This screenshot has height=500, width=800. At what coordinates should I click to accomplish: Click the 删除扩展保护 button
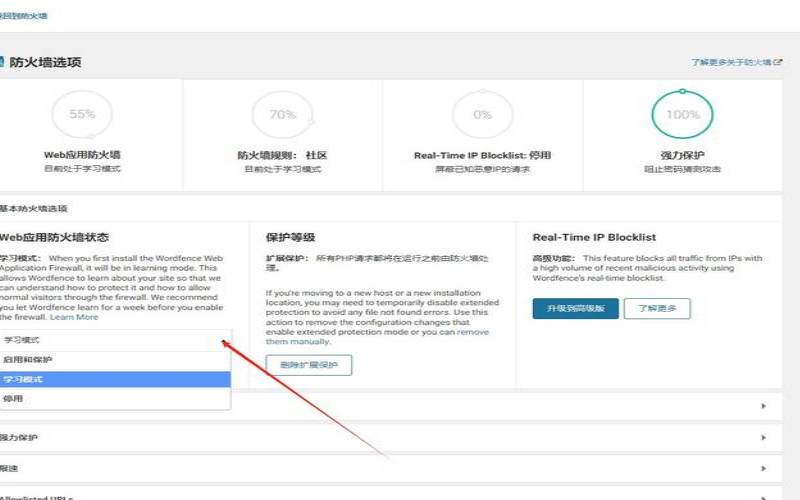[x=309, y=365]
